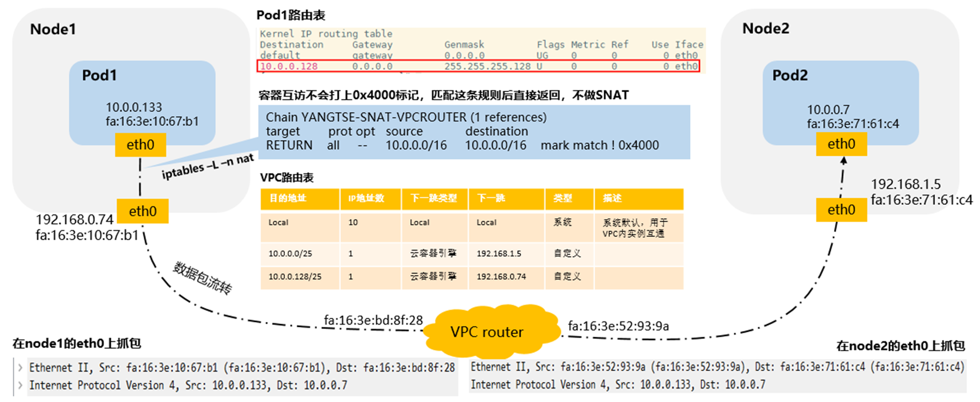Screen dimensions: 980x402
Task: Click the yellow eth0 box of Node2
Action: 842,210
